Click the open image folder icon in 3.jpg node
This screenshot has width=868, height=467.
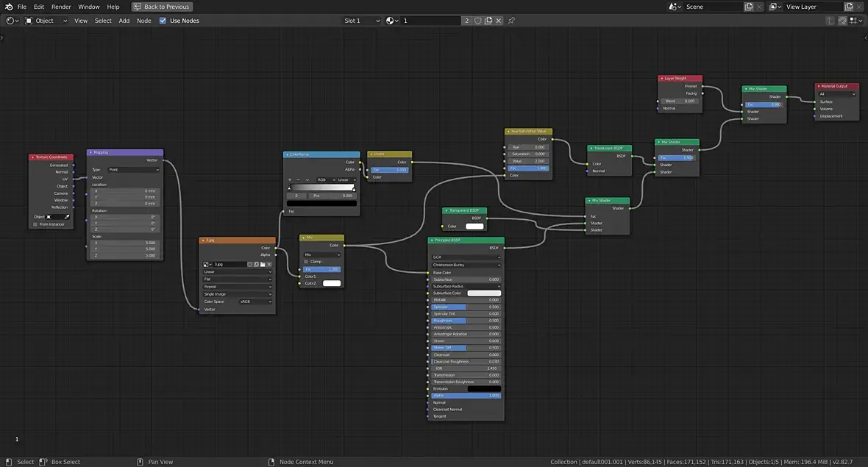pyautogui.click(x=263, y=264)
